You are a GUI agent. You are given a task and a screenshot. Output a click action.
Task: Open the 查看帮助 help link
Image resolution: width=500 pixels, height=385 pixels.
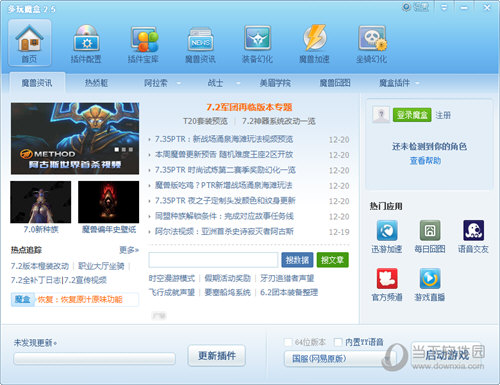pos(425,161)
